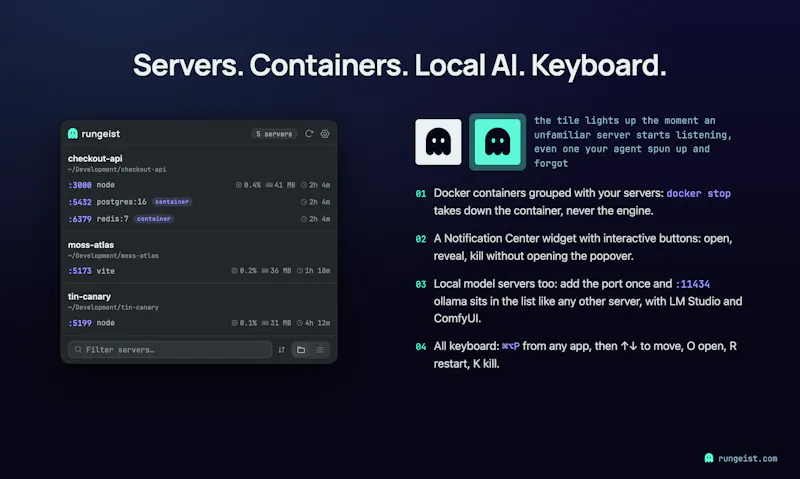
Task: Select the checkout-api project heading
Action: coord(95,158)
